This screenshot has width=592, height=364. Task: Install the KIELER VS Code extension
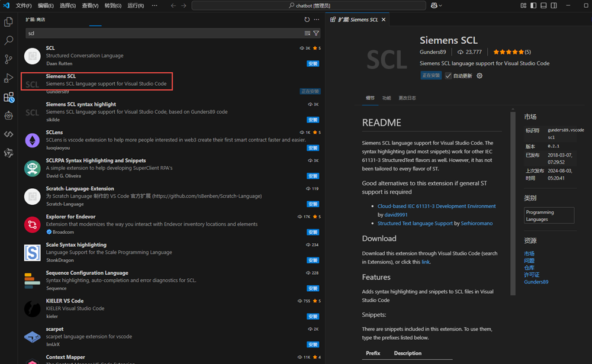313,316
